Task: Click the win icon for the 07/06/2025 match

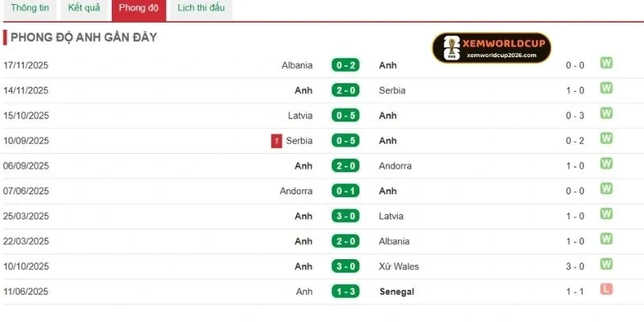Action: pos(606,190)
